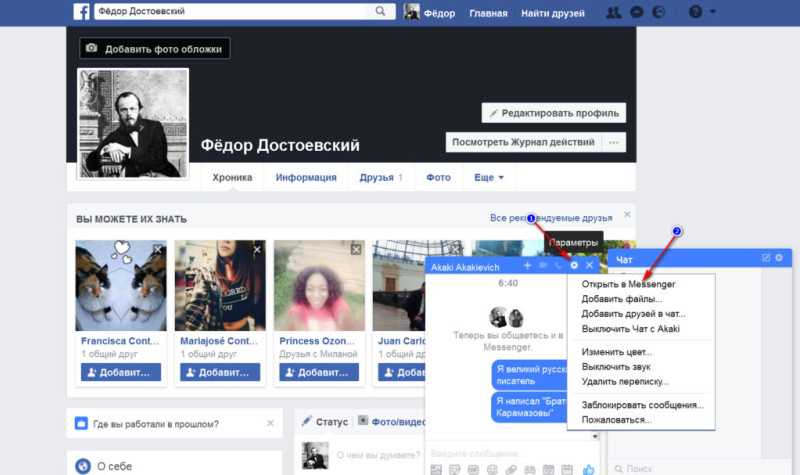Open the Chat sidebar settings gear
Viewport: 800px width, 475px height.
[779, 258]
